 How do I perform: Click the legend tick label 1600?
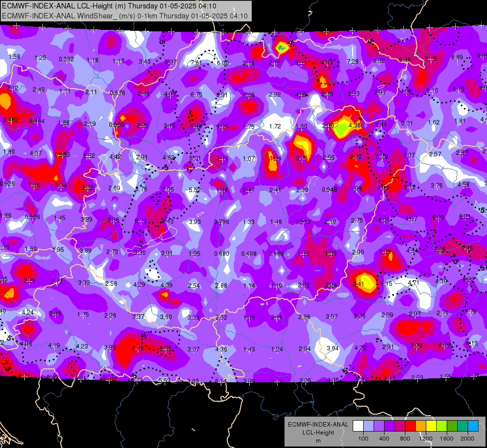tap(447, 439)
